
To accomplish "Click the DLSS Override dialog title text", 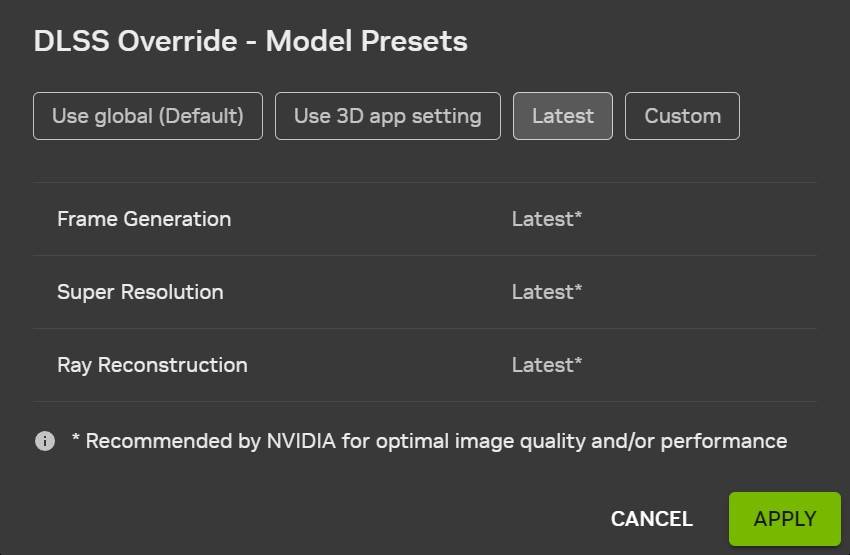I will (x=250, y=41).
